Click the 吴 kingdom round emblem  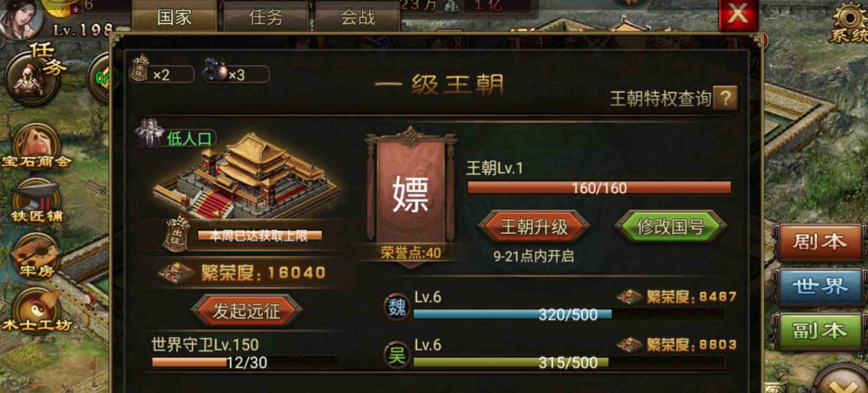pos(397,355)
